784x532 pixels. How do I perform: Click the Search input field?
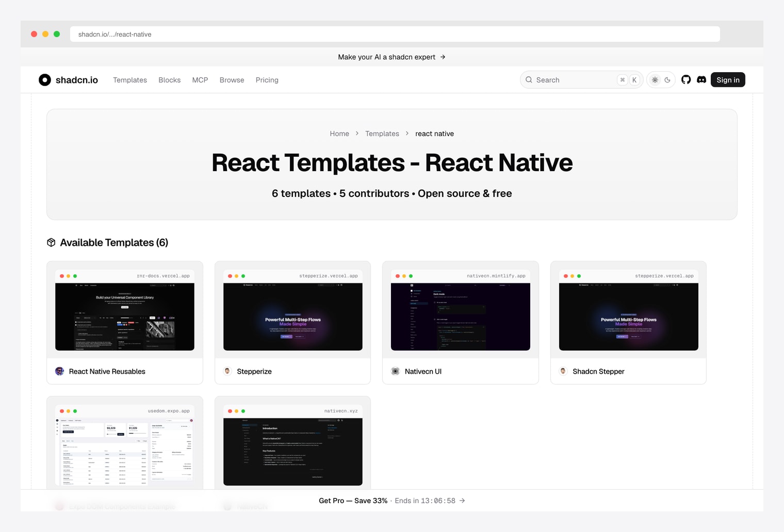581,80
